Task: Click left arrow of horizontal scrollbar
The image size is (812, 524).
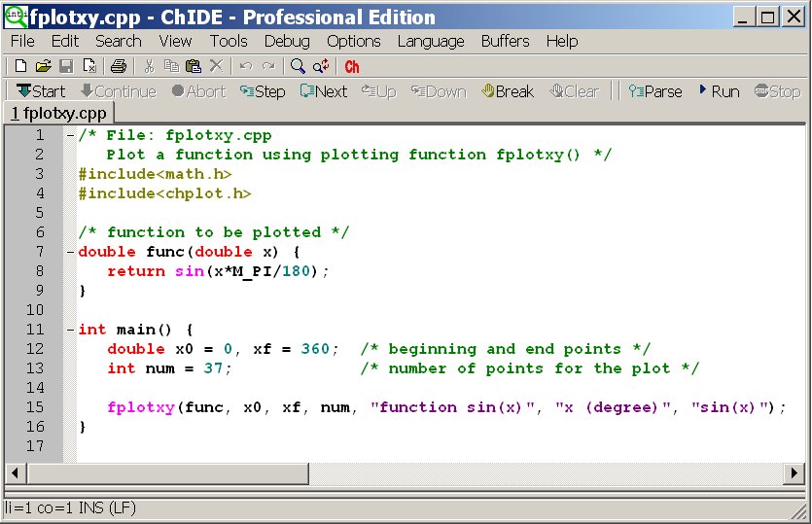Action: coord(16,472)
